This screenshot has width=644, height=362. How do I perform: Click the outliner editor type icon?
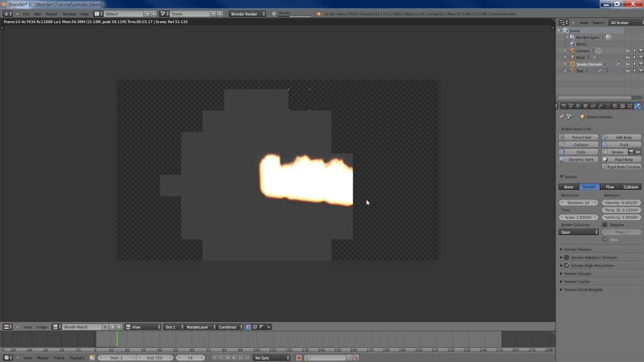point(565,23)
